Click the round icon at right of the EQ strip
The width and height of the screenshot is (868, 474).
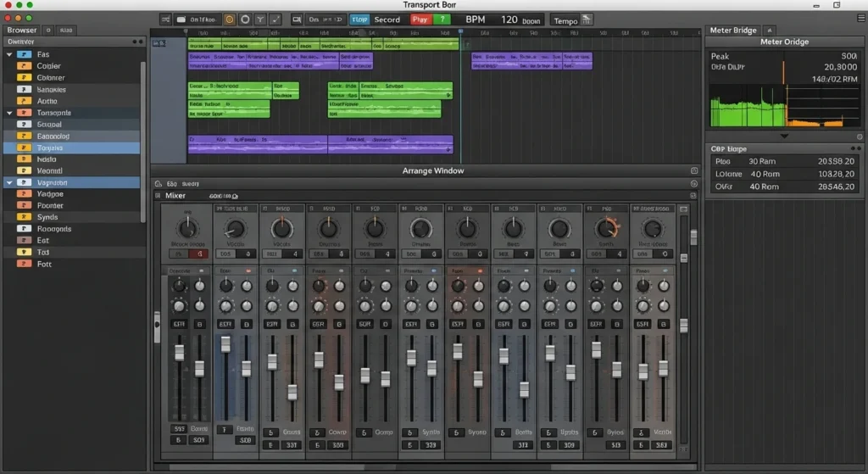(694, 183)
